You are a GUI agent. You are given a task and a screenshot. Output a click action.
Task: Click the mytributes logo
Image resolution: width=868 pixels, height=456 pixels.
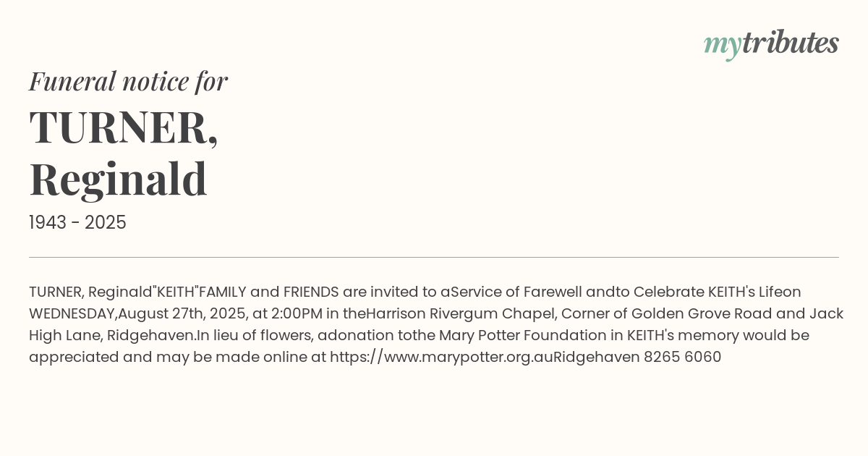coord(771,43)
